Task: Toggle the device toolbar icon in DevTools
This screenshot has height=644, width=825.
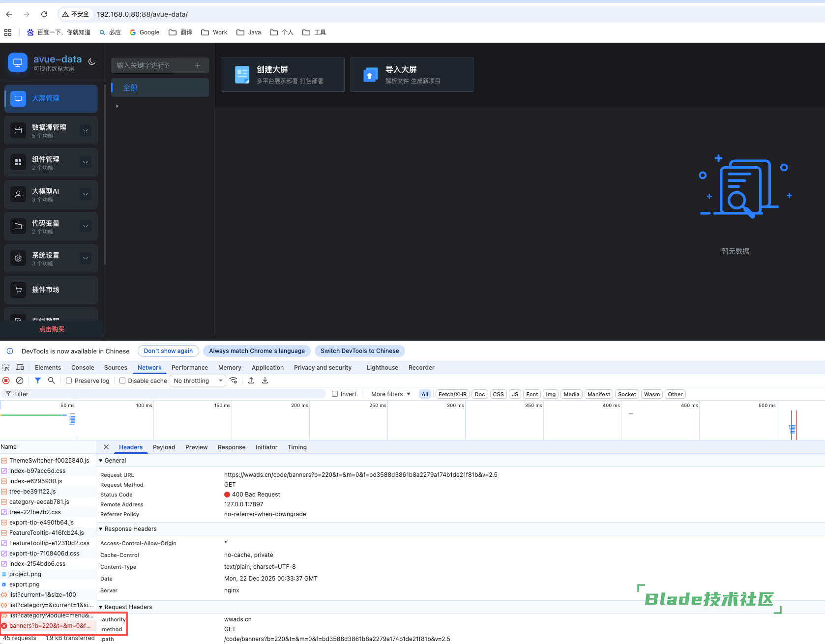Action: pyautogui.click(x=20, y=368)
